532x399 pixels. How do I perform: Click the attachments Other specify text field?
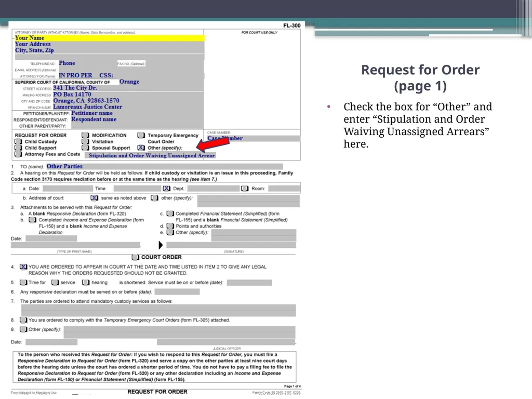tap(254, 235)
